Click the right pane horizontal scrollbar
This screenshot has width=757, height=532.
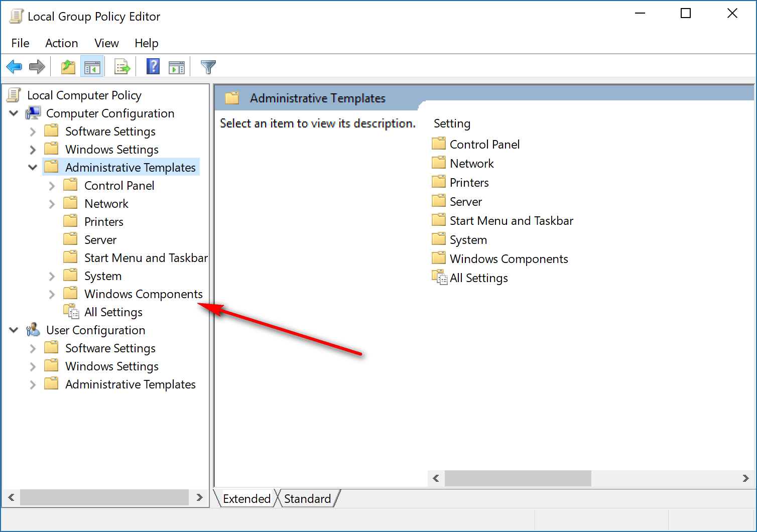517,478
